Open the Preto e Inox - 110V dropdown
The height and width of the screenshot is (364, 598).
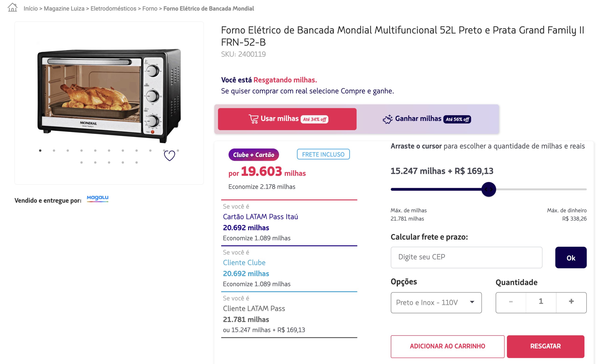point(436,302)
